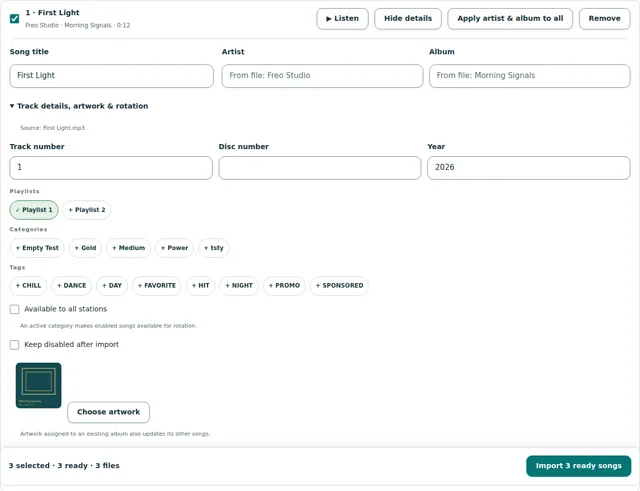Click Hide details button
The image size is (640, 491).
click(x=408, y=19)
